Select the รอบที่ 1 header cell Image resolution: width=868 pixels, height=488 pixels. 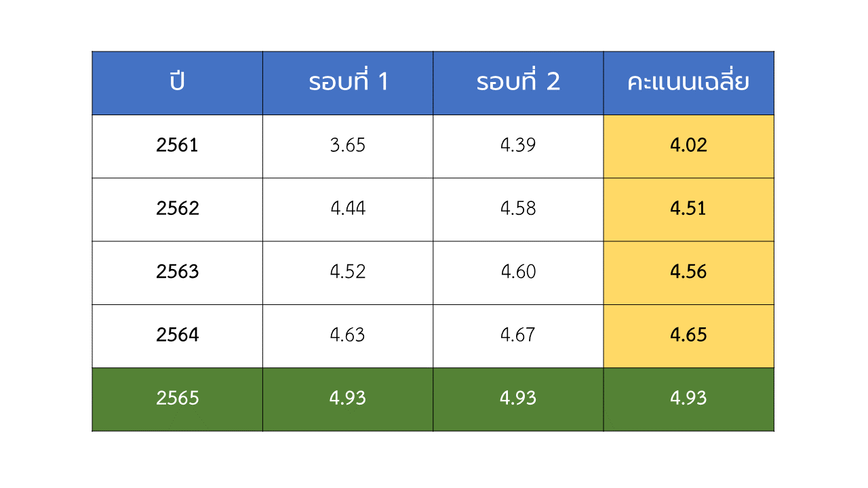(348, 83)
